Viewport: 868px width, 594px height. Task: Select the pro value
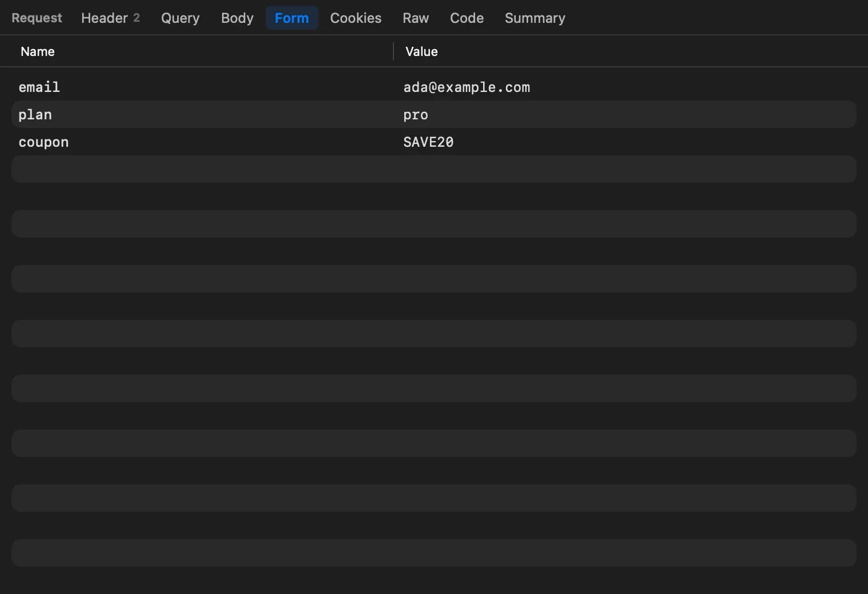416,115
